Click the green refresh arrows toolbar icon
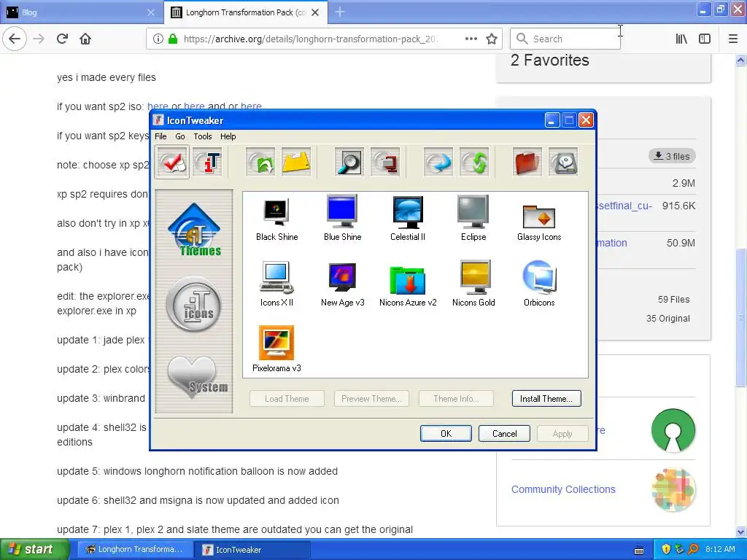This screenshot has height=560, width=747. click(474, 163)
